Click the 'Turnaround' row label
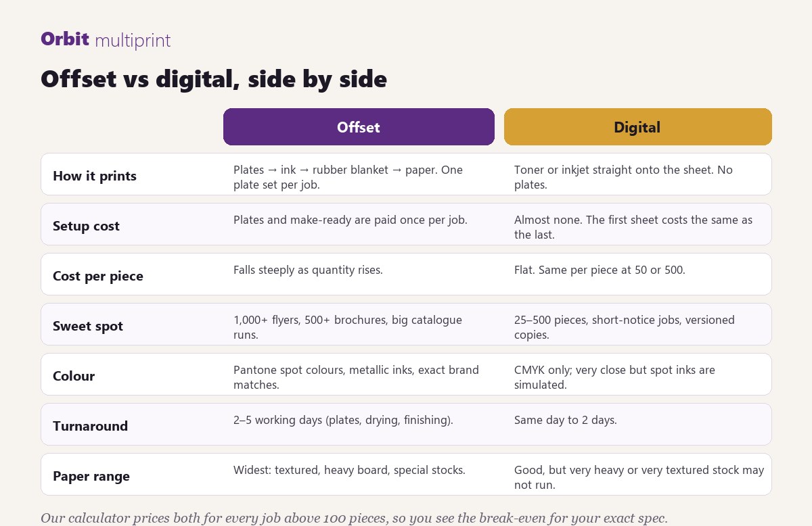Screen dimensions: 812x526 [x=90, y=426]
